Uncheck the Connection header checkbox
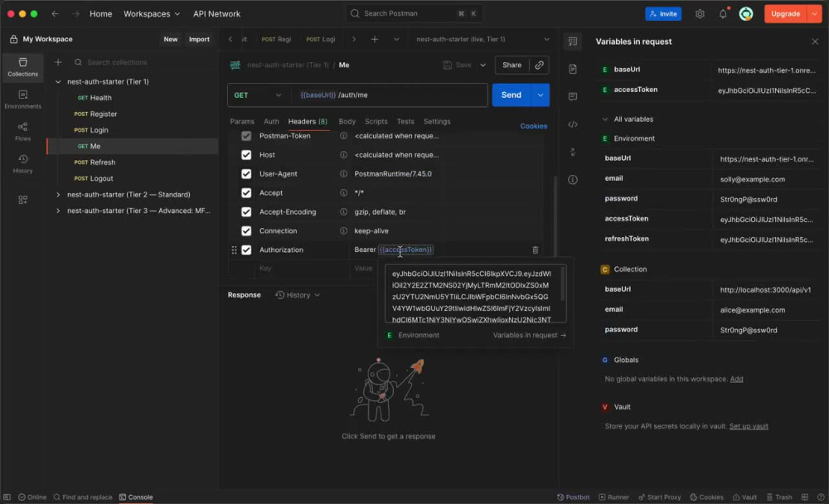The width and height of the screenshot is (829, 504). tap(246, 231)
